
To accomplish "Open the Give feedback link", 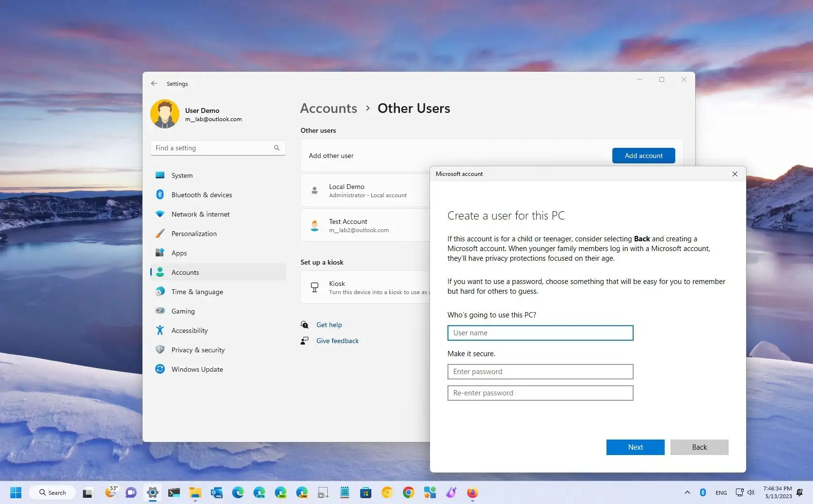I will (337, 341).
